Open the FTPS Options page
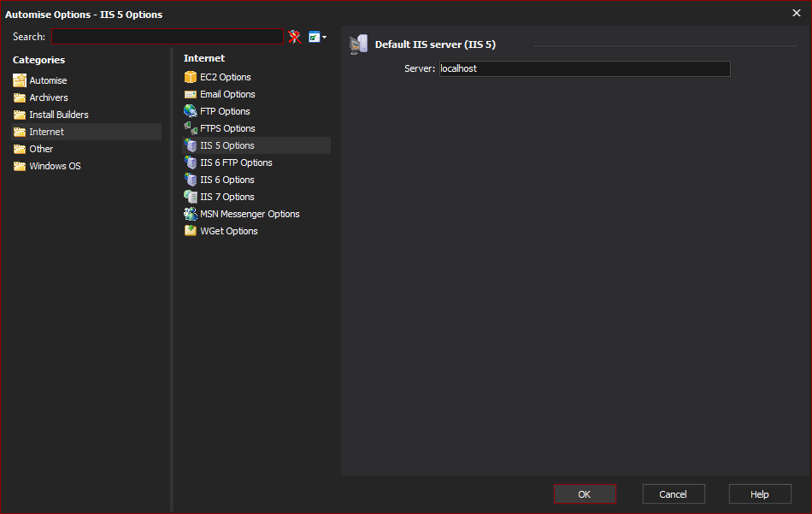Image resolution: width=812 pixels, height=514 pixels. (228, 128)
